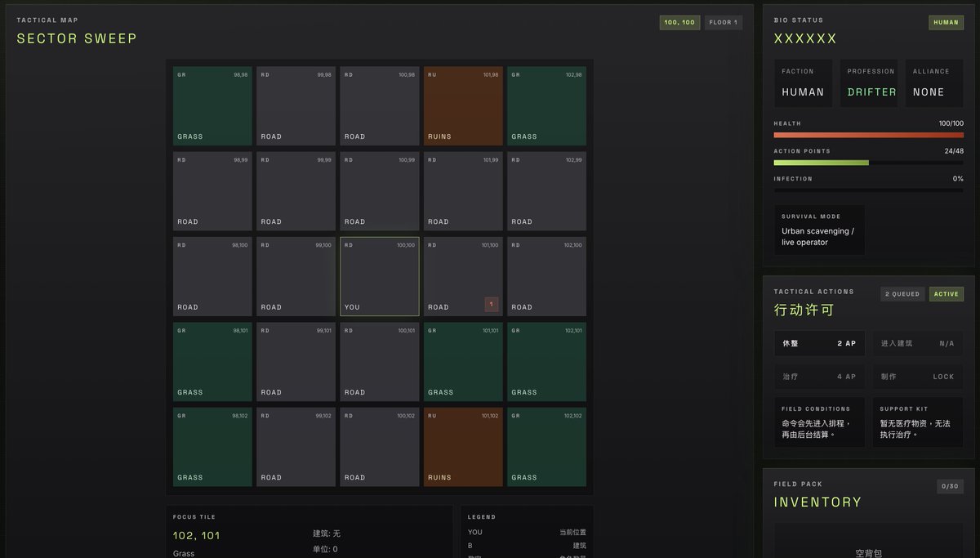The height and width of the screenshot is (558, 980).
Task: Click the 进入建筑 N/A action
Action: point(917,343)
